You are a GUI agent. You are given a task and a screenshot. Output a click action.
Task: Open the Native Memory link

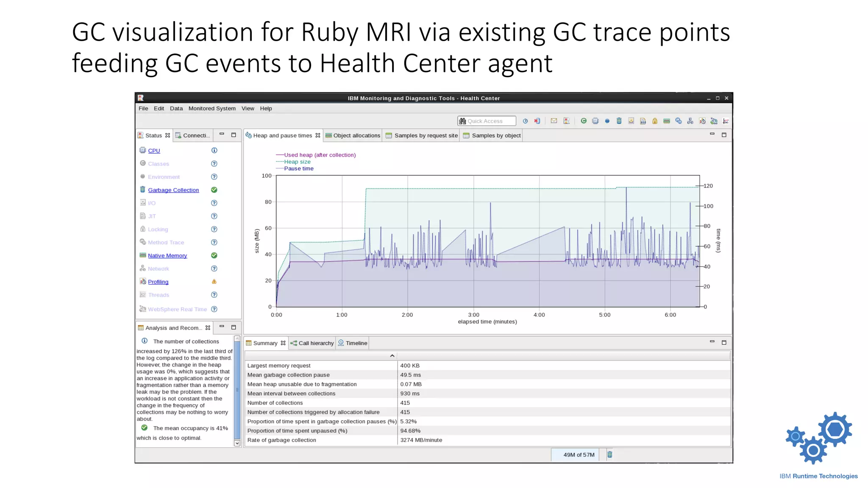click(x=167, y=256)
